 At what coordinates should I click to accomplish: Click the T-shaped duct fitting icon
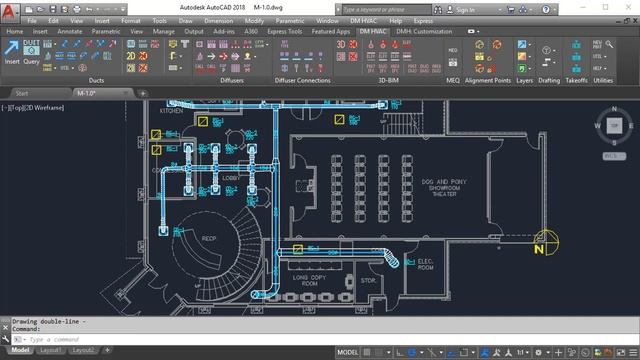[185, 44]
